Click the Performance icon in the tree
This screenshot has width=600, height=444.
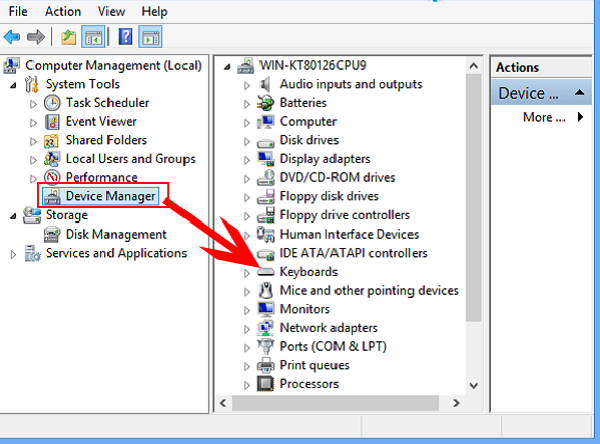pyautogui.click(x=54, y=178)
